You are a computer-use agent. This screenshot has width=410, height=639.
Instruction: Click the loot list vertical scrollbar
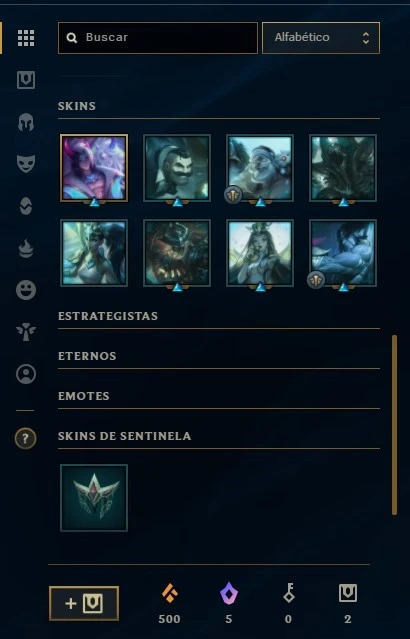point(394,425)
